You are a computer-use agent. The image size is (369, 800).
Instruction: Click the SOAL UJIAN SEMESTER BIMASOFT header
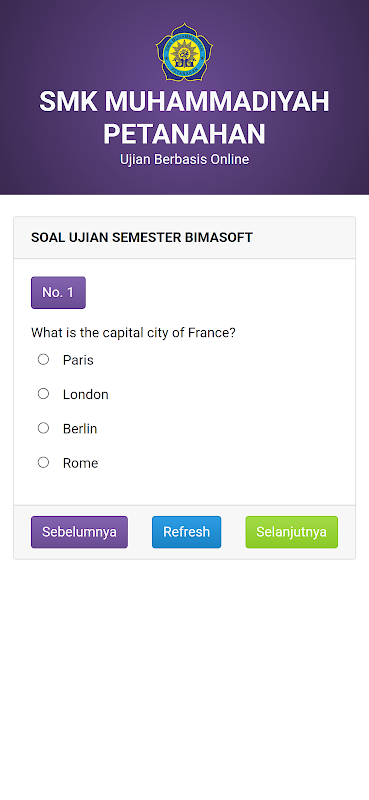(142, 237)
